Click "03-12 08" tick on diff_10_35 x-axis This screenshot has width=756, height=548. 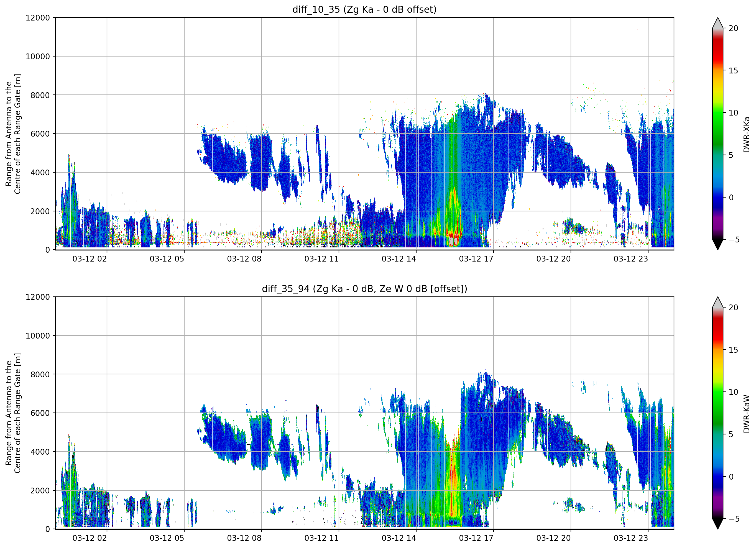(244, 259)
